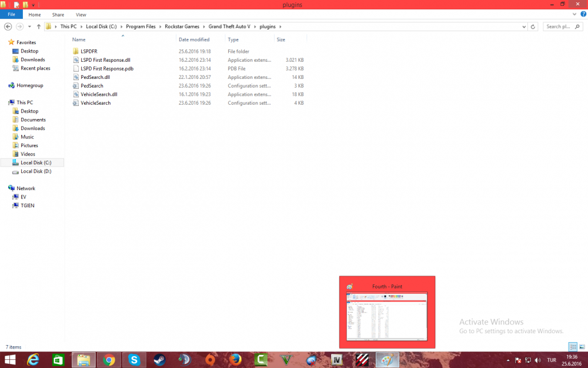Select the PedSearch configuration file
Viewport: 588px width, 368px height.
tap(92, 86)
